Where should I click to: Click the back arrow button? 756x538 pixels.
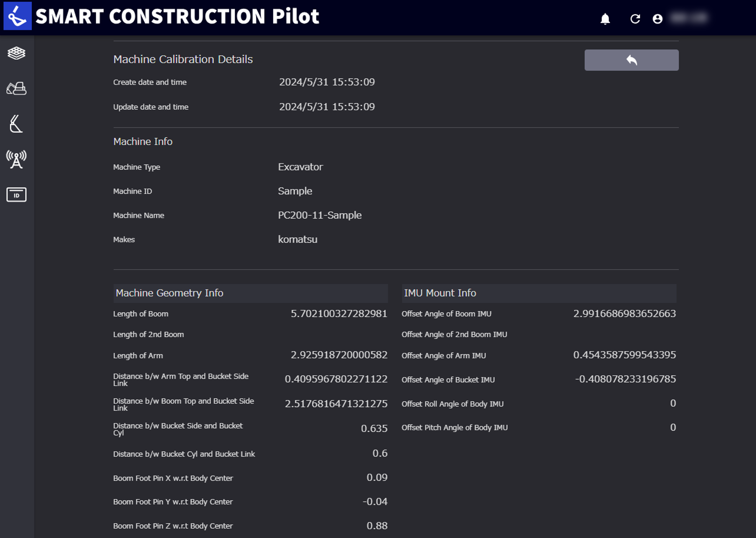[x=631, y=60]
